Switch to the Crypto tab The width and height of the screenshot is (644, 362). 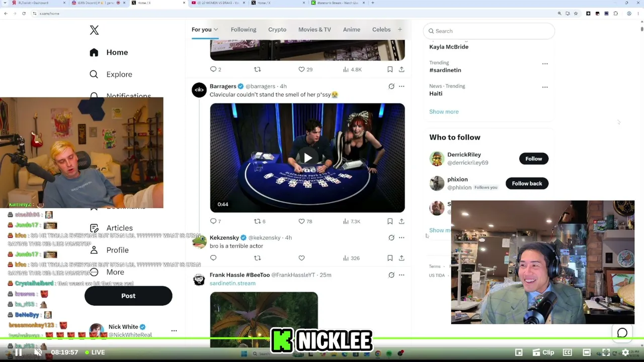[277, 30]
